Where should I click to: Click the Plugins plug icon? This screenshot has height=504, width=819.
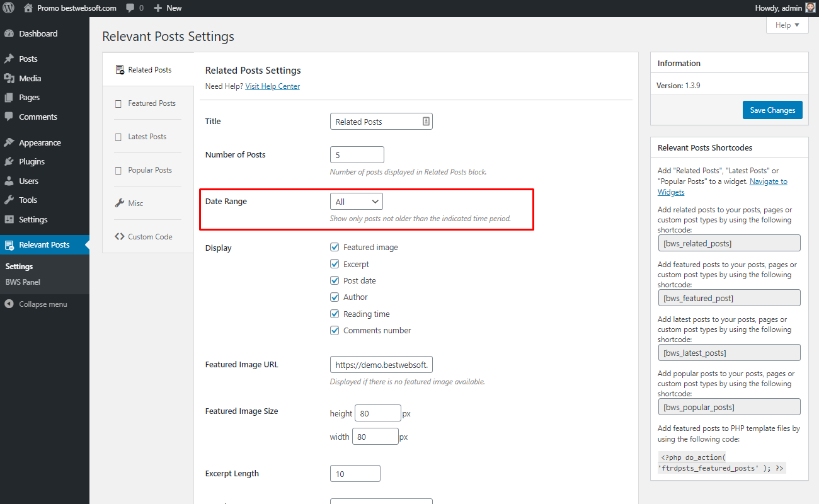point(9,161)
